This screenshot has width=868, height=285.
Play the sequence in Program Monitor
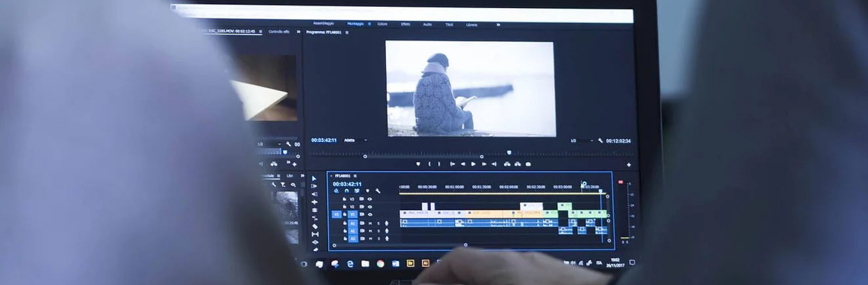[x=473, y=164]
